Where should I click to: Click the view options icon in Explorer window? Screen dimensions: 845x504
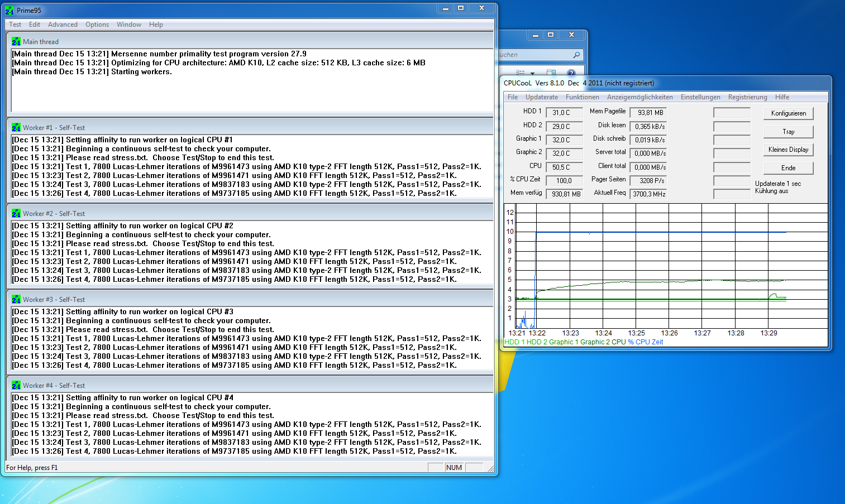pos(521,73)
